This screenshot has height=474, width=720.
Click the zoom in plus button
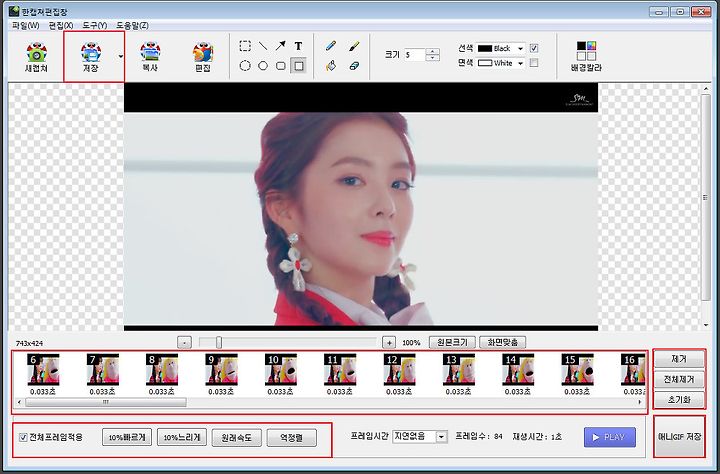coord(389,343)
